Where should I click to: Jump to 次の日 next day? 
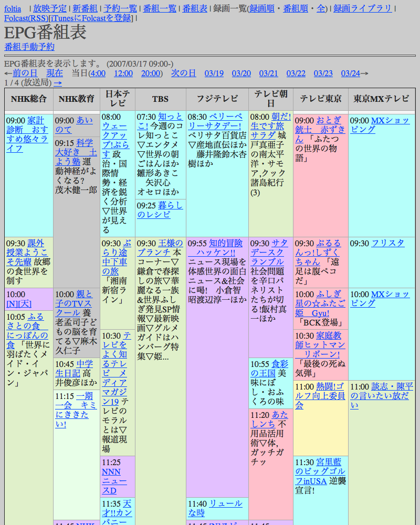pyautogui.click(x=184, y=73)
